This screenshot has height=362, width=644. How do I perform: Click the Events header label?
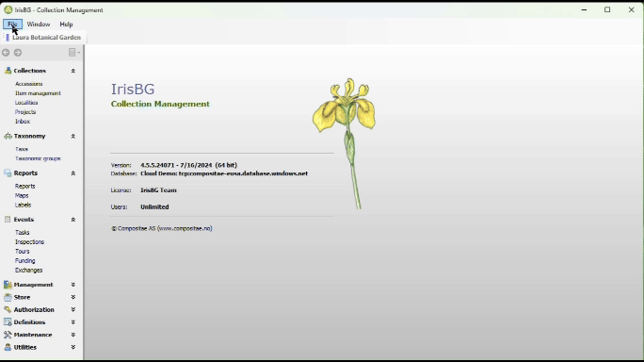tap(24, 220)
